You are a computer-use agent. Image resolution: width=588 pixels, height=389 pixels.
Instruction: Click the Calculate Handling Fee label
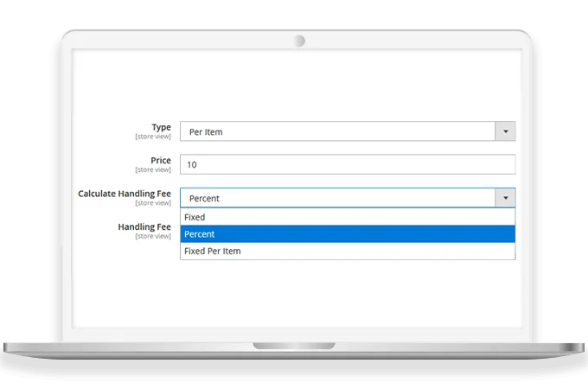[125, 194]
